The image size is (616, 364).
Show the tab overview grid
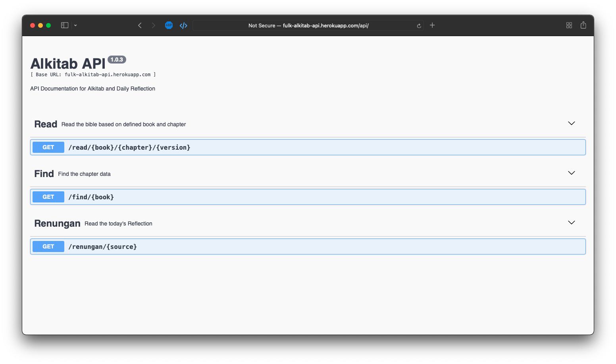[569, 25]
